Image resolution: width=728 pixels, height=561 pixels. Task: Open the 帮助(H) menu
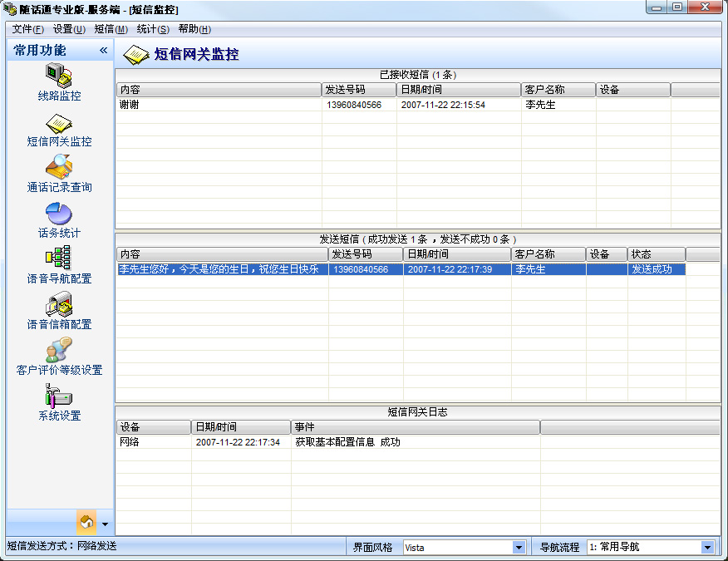pyautogui.click(x=194, y=29)
